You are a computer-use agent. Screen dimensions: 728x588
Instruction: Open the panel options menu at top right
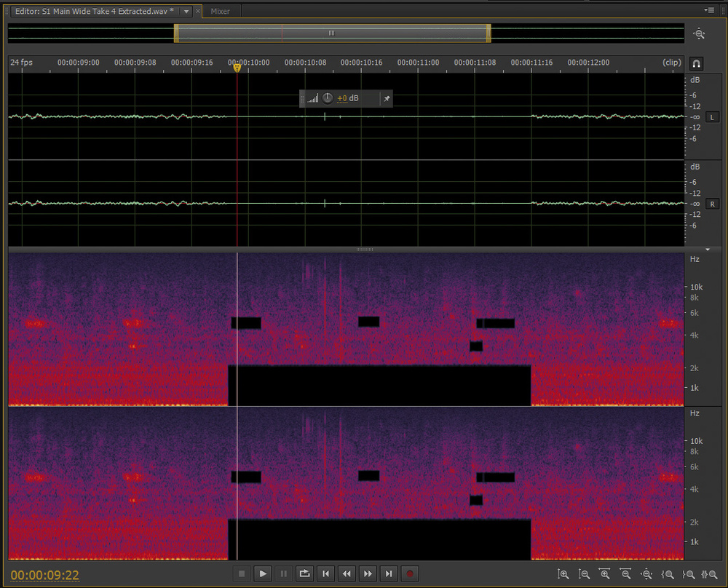(710, 10)
